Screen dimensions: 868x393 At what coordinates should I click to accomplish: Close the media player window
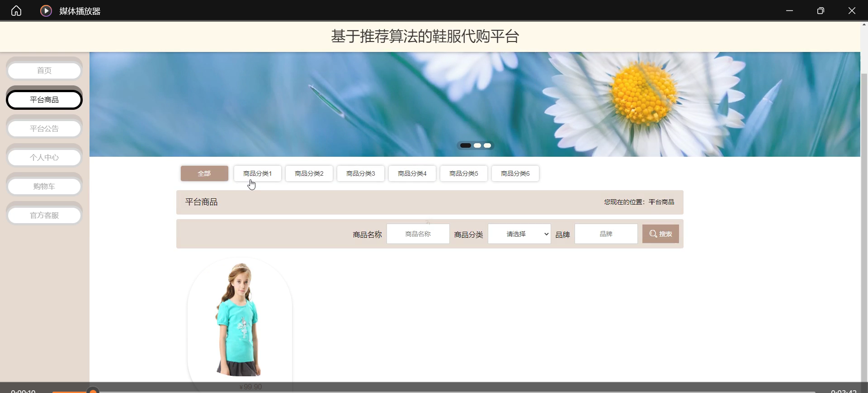[x=852, y=10]
